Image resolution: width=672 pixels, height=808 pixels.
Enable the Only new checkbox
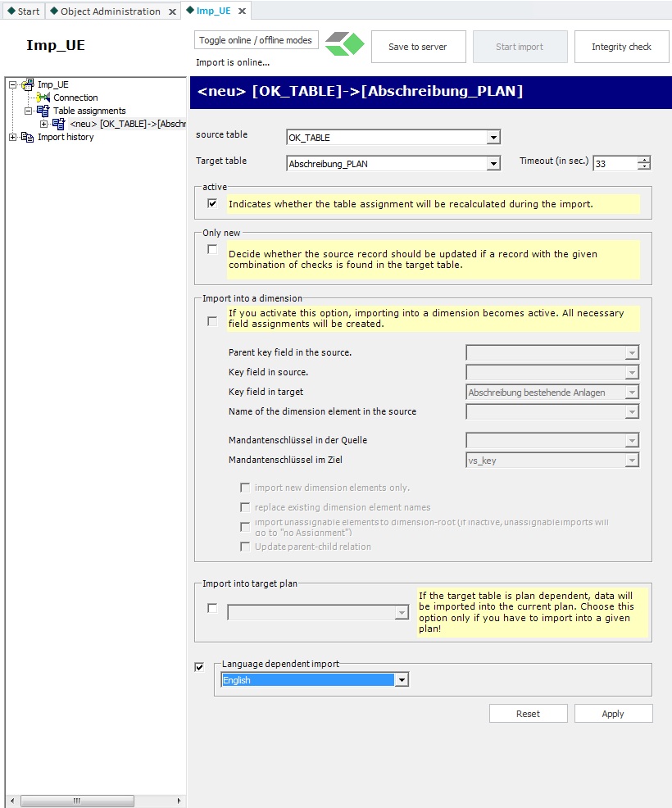point(212,249)
